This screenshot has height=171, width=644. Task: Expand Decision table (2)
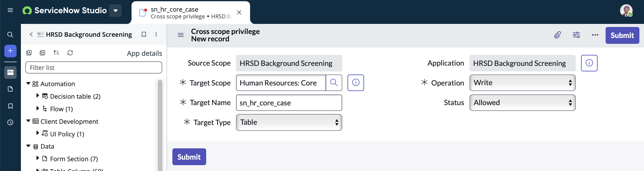click(37, 96)
